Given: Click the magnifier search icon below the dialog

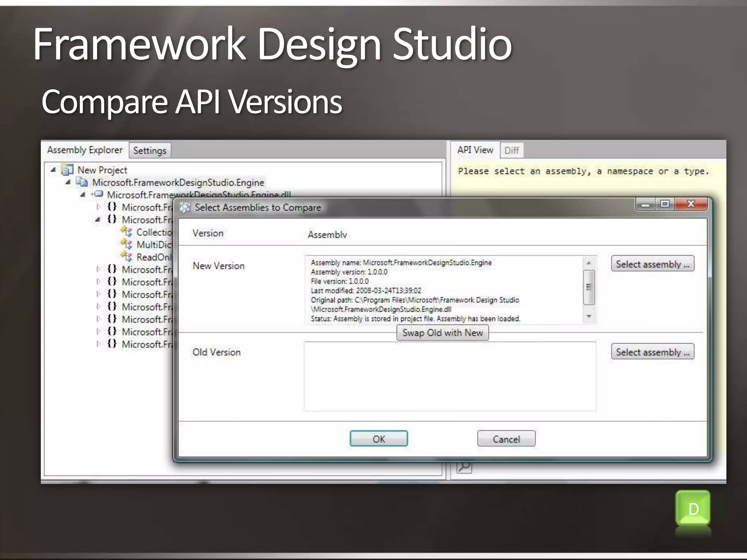Looking at the screenshot, I should (x=464, y=467).
